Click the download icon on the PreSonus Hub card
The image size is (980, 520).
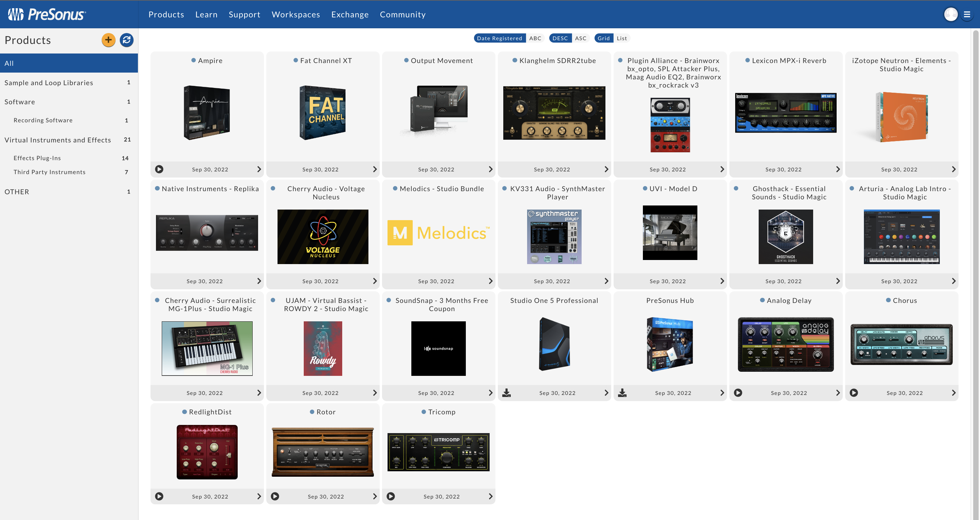pos(622,393)
